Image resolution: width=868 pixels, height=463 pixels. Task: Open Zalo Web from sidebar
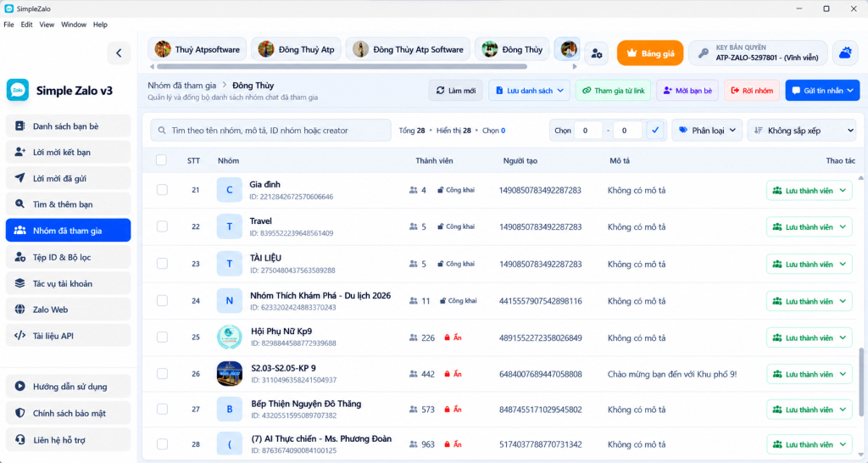point(68,310)
